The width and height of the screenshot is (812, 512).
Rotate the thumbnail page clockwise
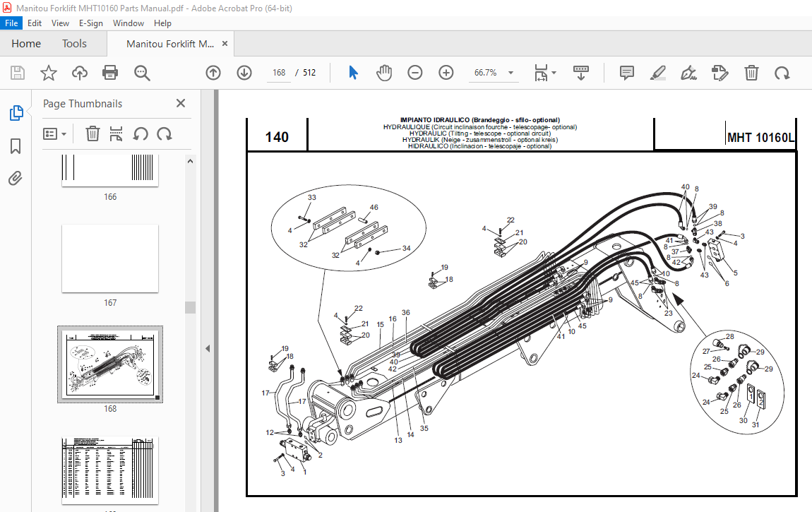165,134
